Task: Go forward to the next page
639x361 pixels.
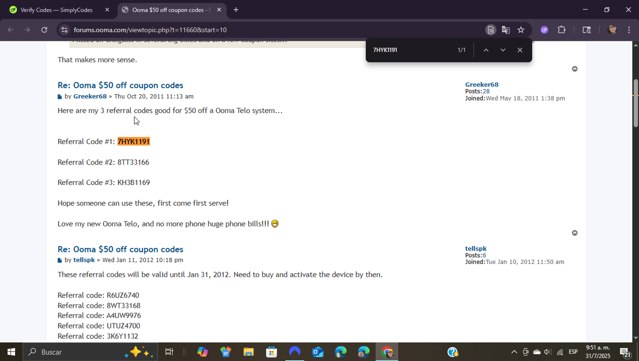Action: pyautogui.click(x=27, y=30)
